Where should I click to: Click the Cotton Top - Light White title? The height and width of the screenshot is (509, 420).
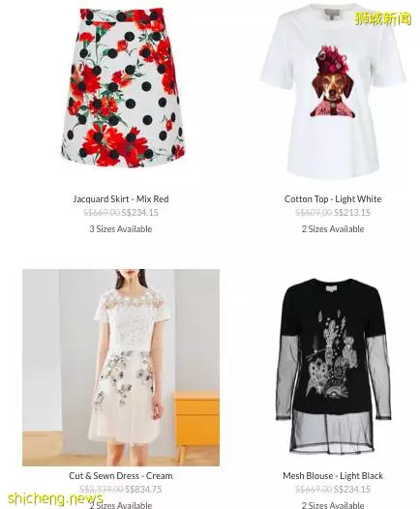click(x=333, y=199)
